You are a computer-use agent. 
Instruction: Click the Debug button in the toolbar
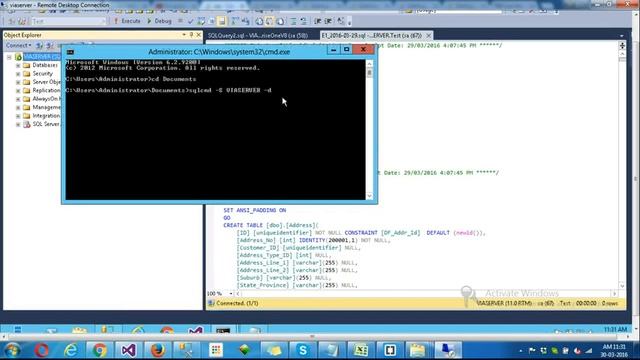(159, 21)
